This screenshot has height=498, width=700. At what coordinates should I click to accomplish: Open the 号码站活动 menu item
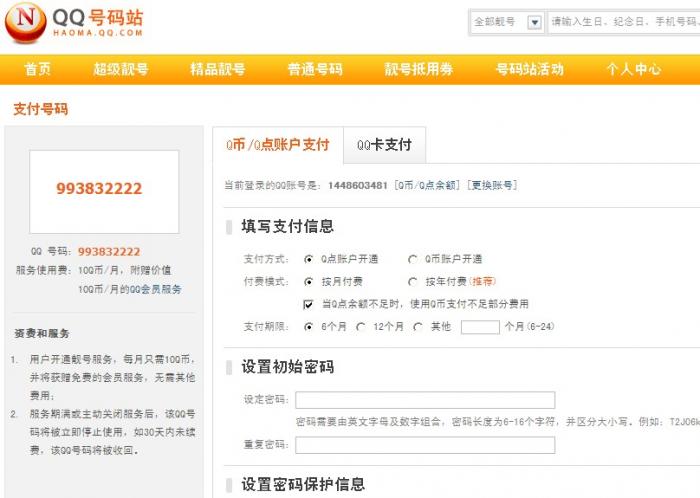(x=529, y=69)
